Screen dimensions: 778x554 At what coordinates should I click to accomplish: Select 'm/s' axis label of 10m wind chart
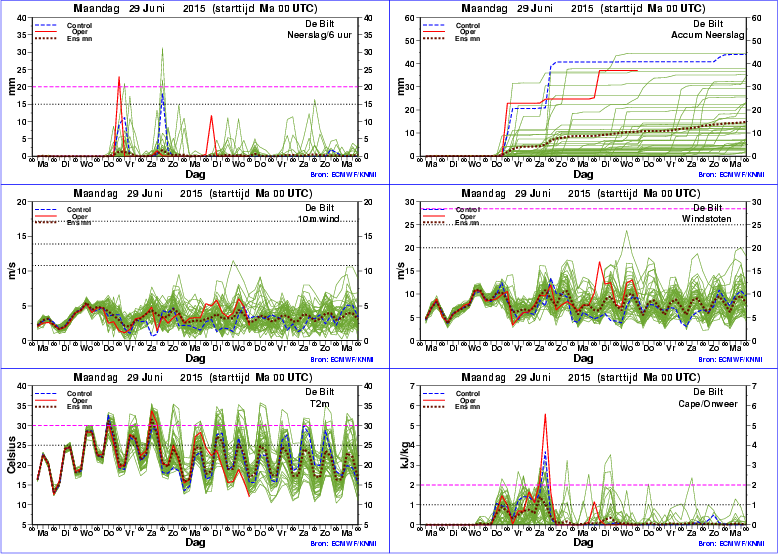[x=12, y=271]
